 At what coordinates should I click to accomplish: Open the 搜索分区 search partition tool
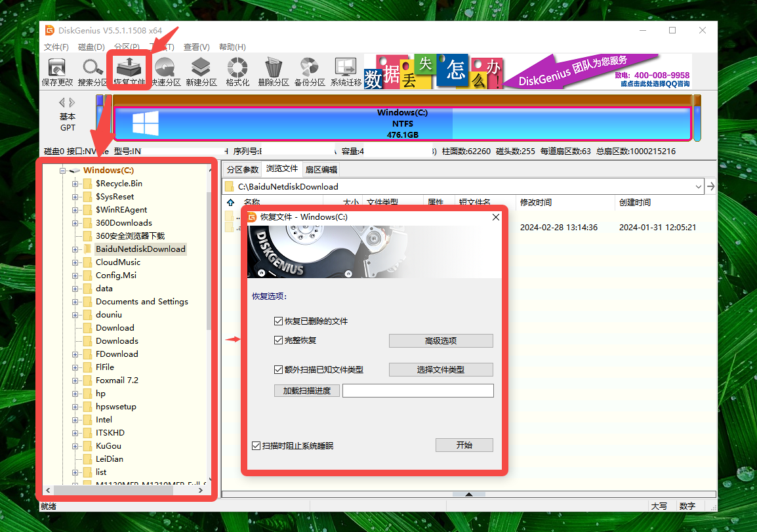[x=92, y=72]
